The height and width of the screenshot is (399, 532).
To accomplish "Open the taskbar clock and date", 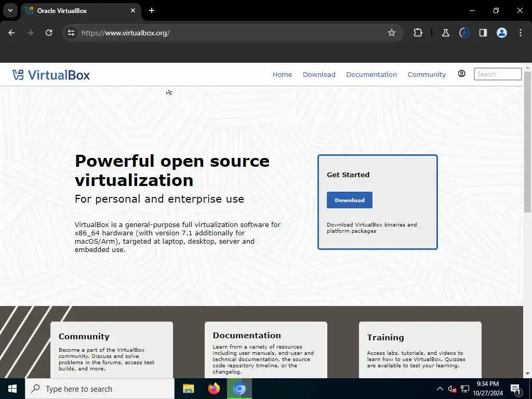I will click(487, 389).
